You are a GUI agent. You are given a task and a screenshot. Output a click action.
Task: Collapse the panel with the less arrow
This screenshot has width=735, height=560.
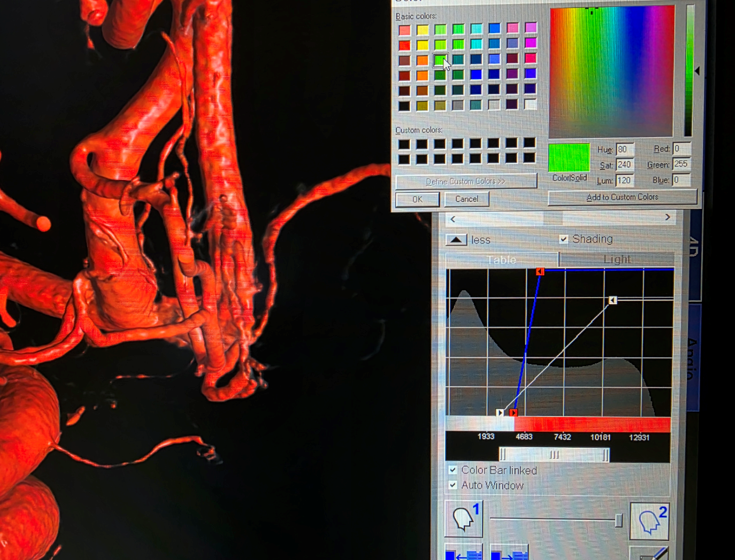(456, 240)
